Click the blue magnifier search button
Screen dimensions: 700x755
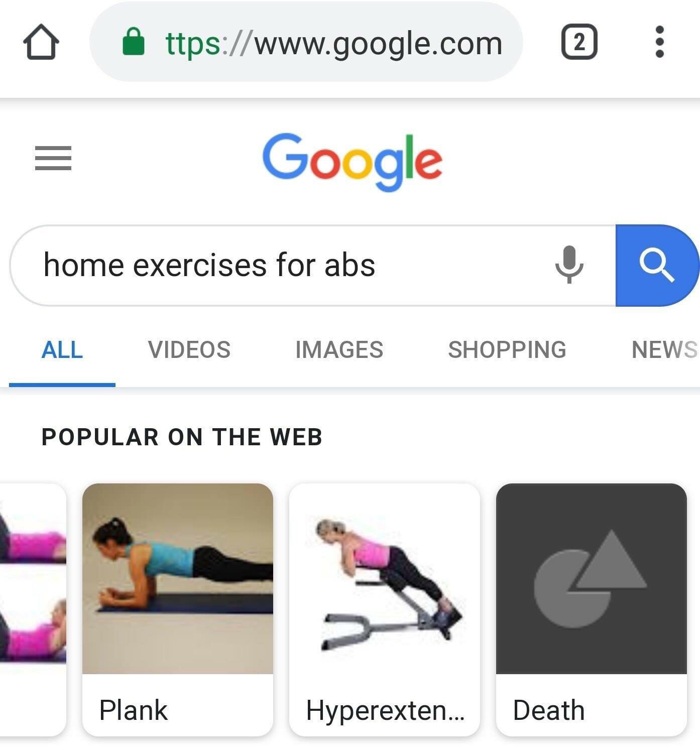coord(657,266)
